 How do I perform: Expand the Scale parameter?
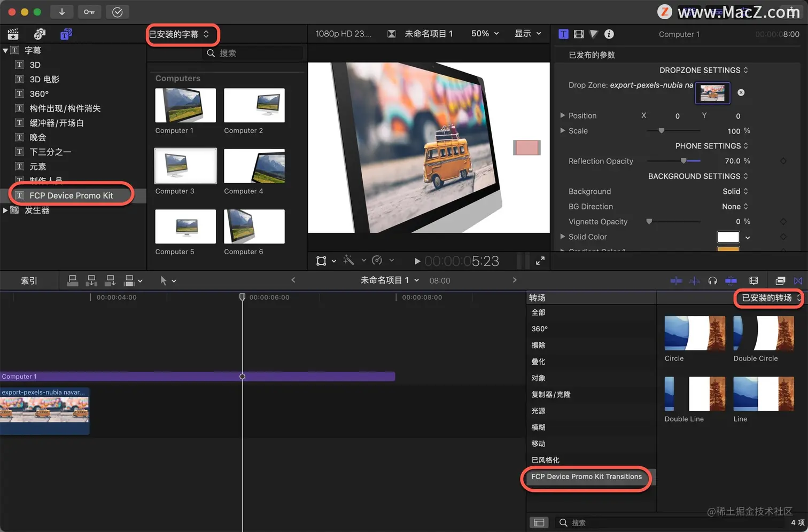pos(562,130)
